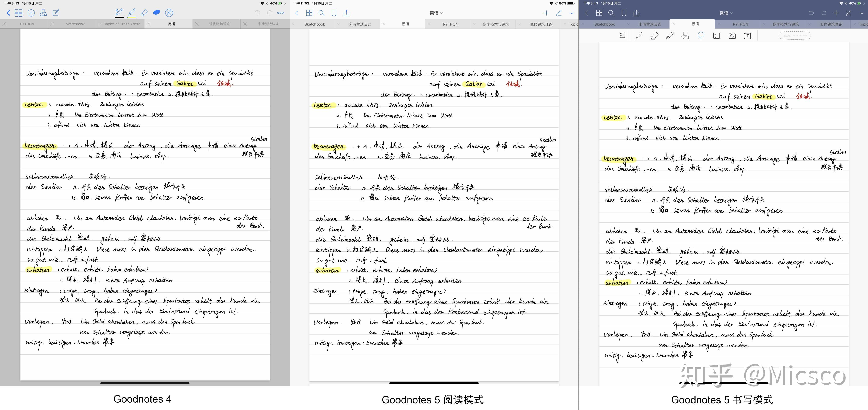This screenshot has height=410, width=868.
Task: Close the PYTHON tab in writing mode window
Action: coord(719,24)
